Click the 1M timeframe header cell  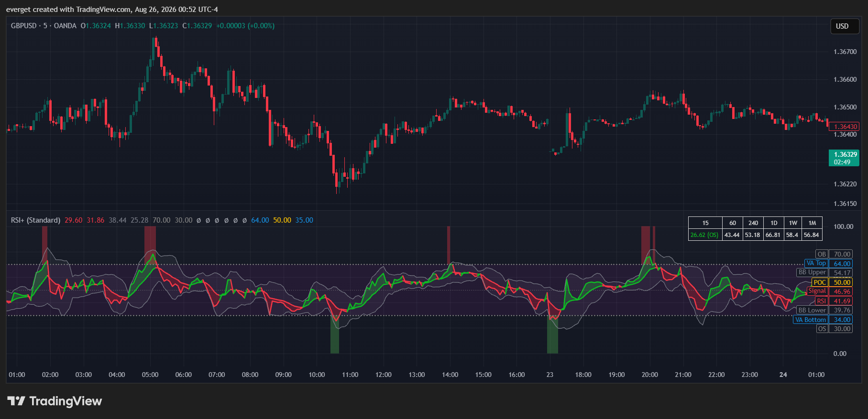click(x=812, y=223)
